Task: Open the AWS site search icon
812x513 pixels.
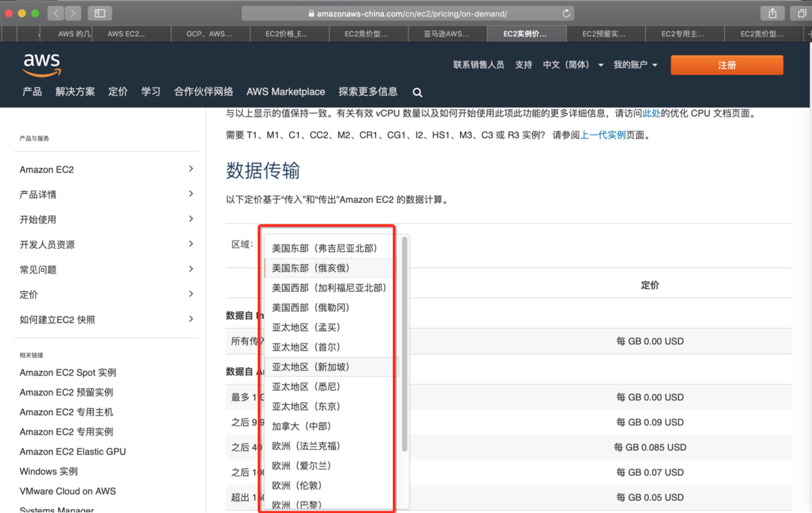Action: coord(418,92)
